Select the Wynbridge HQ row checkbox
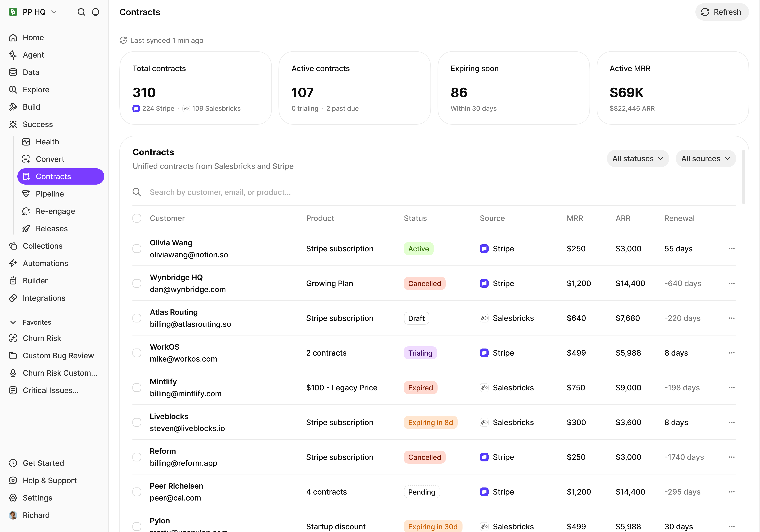Image resolution: width=760 pixels, height=532 pixels. point(137,284)
